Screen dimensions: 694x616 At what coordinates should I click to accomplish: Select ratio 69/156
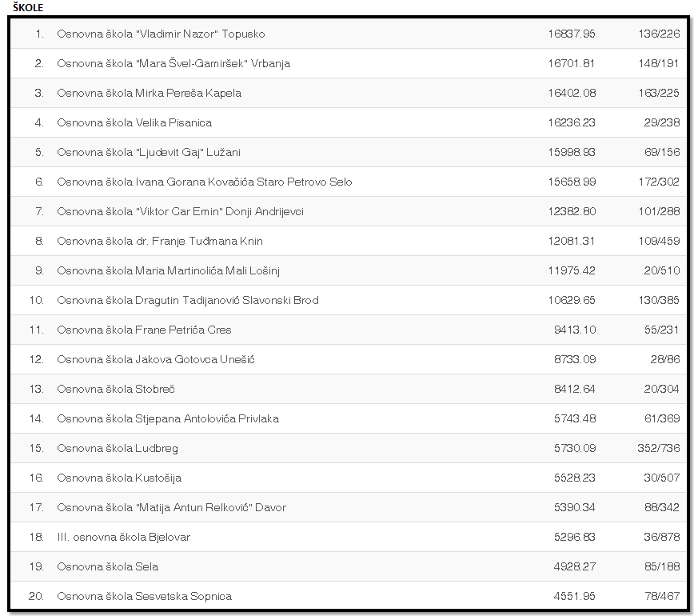662,152
